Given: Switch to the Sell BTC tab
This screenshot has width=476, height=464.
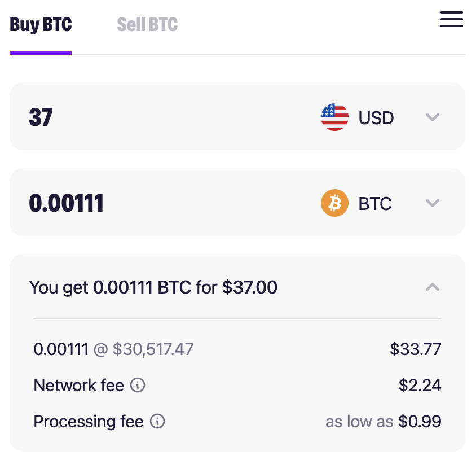Looking at the screenshot, I should point(147,25).
